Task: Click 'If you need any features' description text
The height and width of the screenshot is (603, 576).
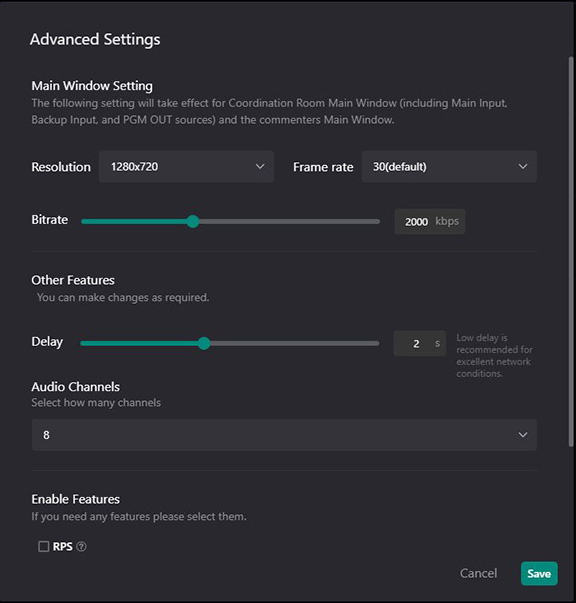Action: [139, 516]
